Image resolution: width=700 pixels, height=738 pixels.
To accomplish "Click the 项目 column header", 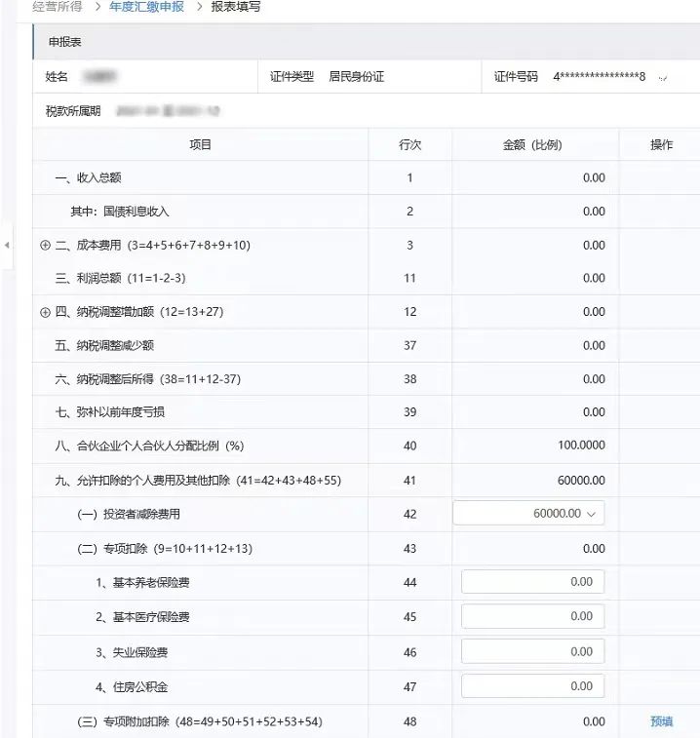I will click(200, 145).
